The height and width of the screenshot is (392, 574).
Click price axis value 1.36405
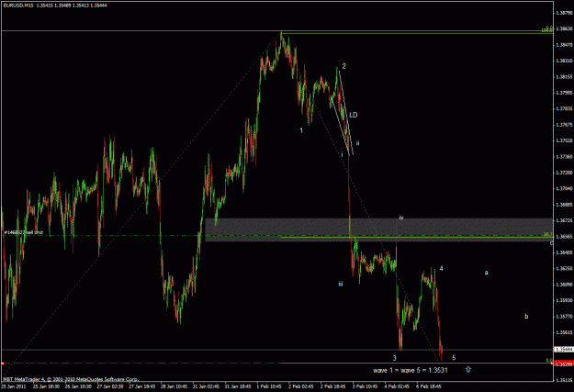click(x=564, y=252)
